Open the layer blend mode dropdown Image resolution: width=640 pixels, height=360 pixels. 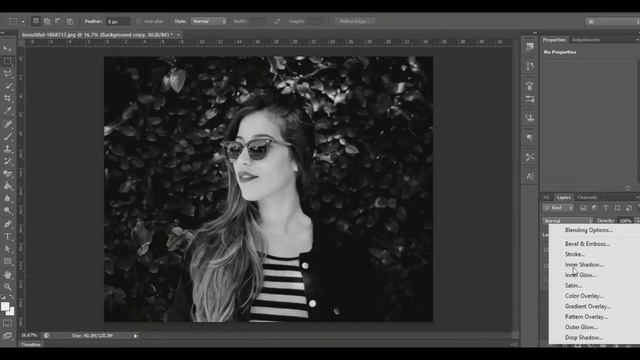coord(567,221)
